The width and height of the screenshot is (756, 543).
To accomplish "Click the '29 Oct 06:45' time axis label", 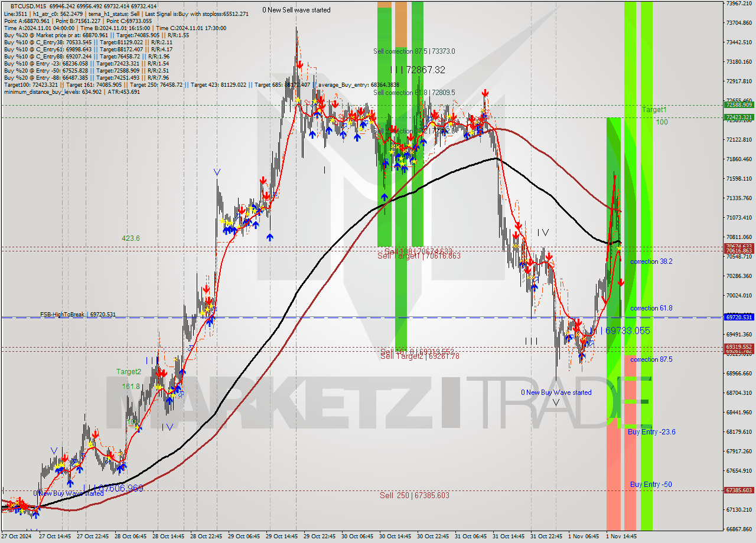I will point(245,537).
